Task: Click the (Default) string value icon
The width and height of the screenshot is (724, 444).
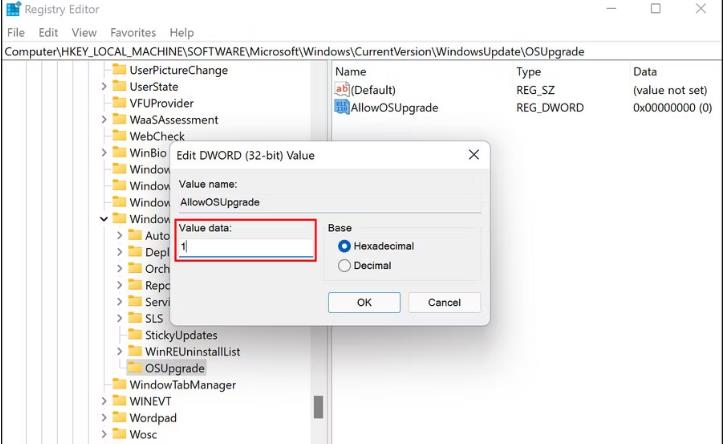Action: coord(342,89)
